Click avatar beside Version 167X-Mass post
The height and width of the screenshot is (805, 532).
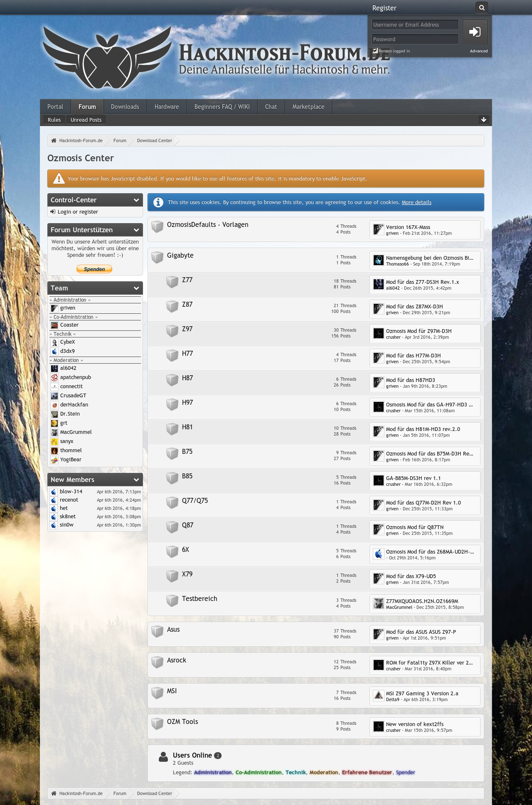378,229
